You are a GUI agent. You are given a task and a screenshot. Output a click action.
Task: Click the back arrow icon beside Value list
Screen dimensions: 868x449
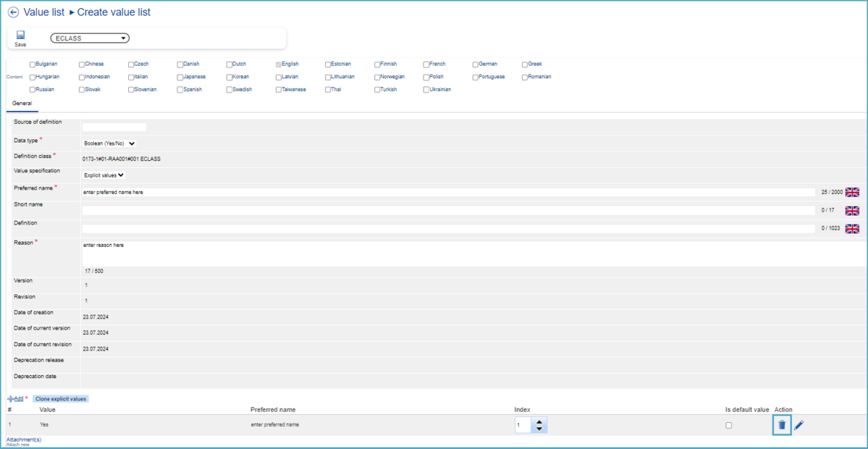(13, 12)
